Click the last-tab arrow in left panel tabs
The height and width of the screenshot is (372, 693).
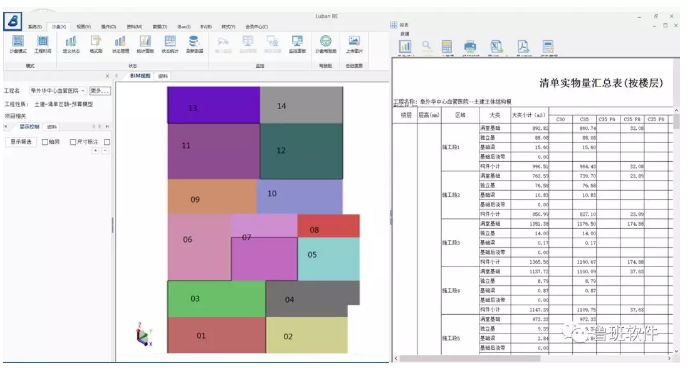[x=107, y=127]
